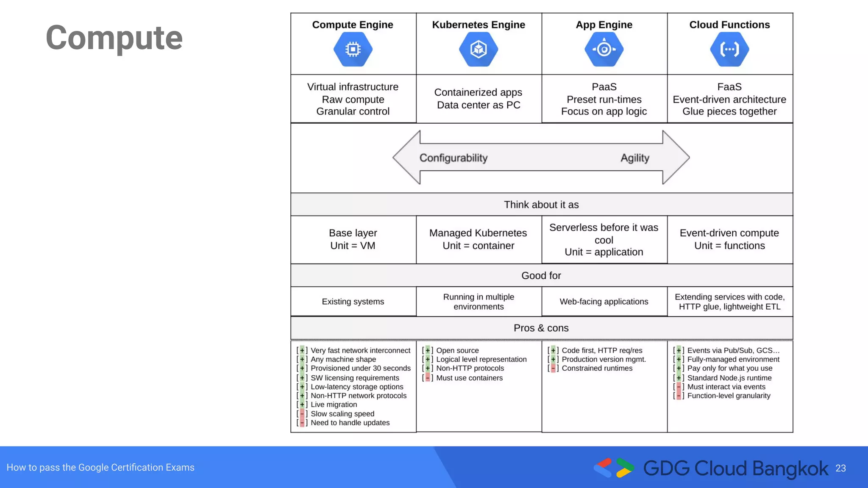Click the GDG Cloud colorful logo icon
This screenshot has height=488, width=868.
click(614, 468)
